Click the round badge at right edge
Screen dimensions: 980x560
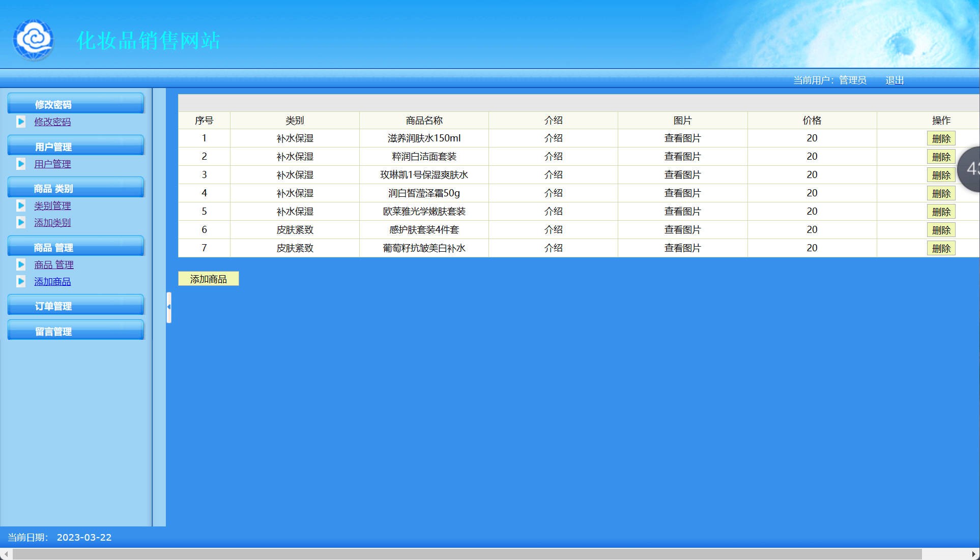pyautogui.click(x=970, y=169)
